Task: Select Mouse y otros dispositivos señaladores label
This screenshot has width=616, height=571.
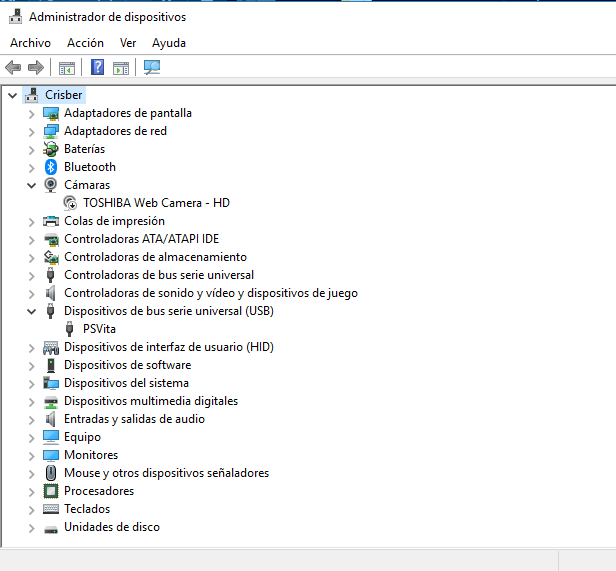Action: (167, 473)
